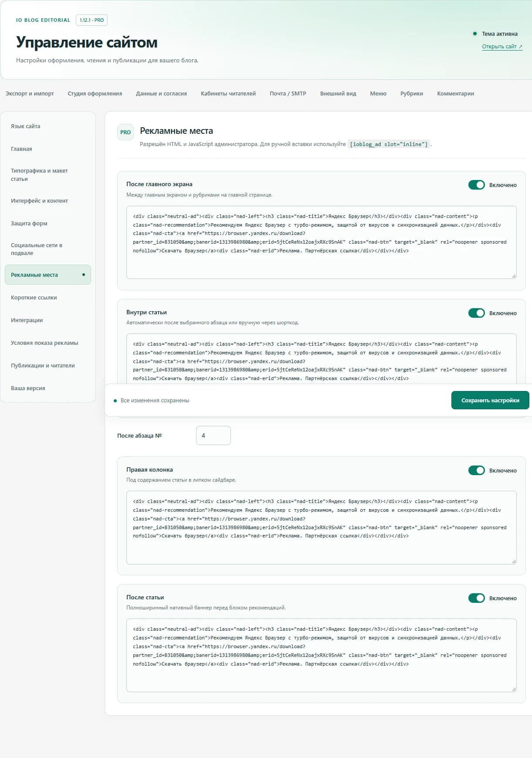This screenshot has height=758, width=532.
Task: Click into Правая колонка code textarea
Action: click(322, 527)
